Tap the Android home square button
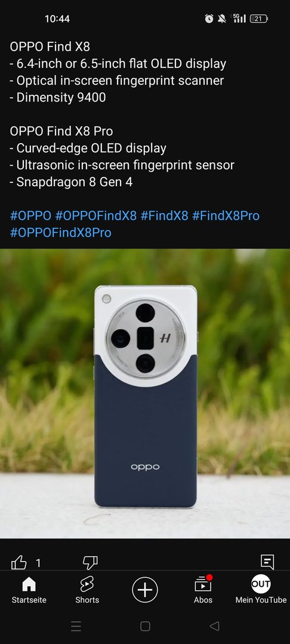The image size is (290, 644). click(x=145, y=626)
